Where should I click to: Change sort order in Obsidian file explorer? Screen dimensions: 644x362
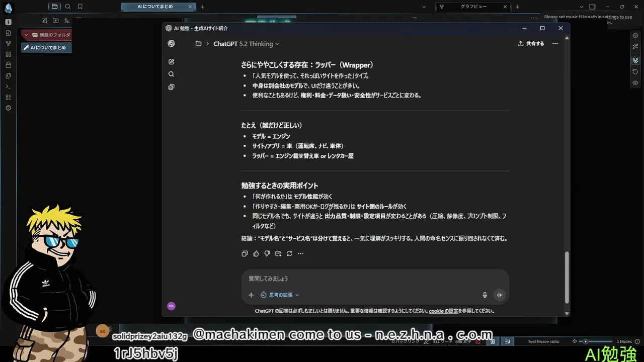[x=66, y=21]
